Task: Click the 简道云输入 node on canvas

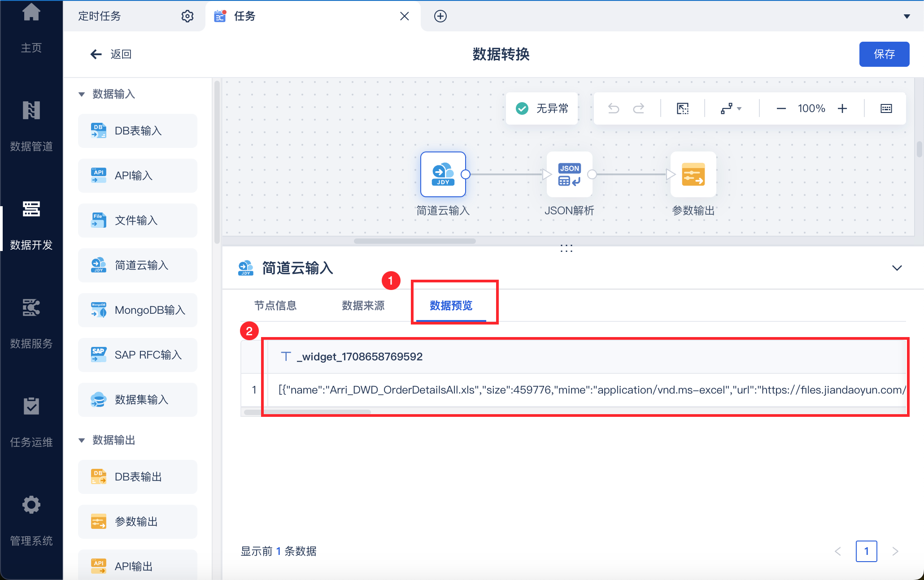Action: pyautogui.click(x=443, y=174)
